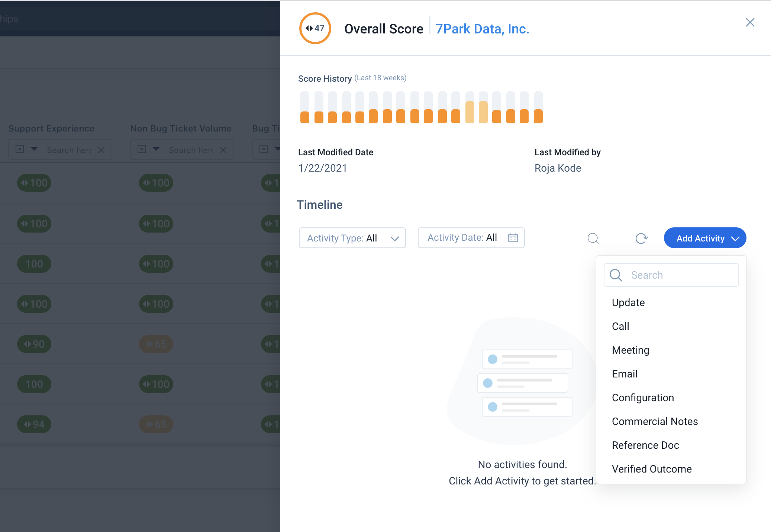Choose Configuration from the activity menu
This screenshot has height=532, width=771.
coord(671,398)
